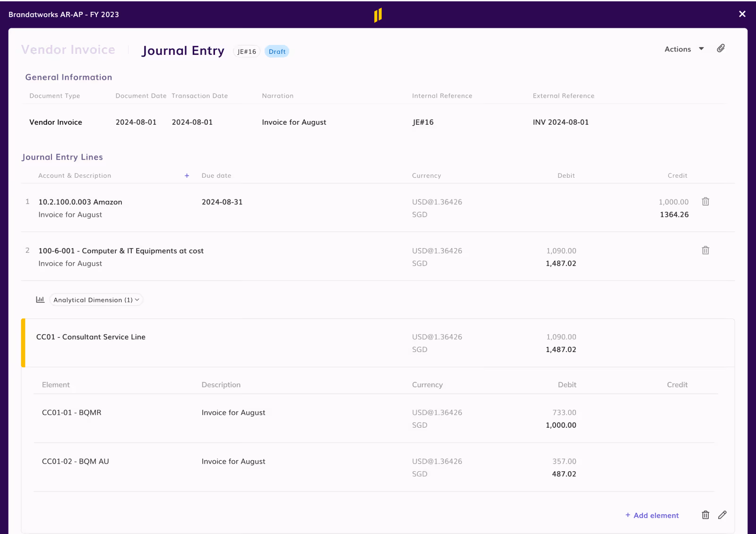Expand the Analytical Dimension (1) dropdown
The width and height of the screenshot is (756, 534).
(x=96, y=300)
